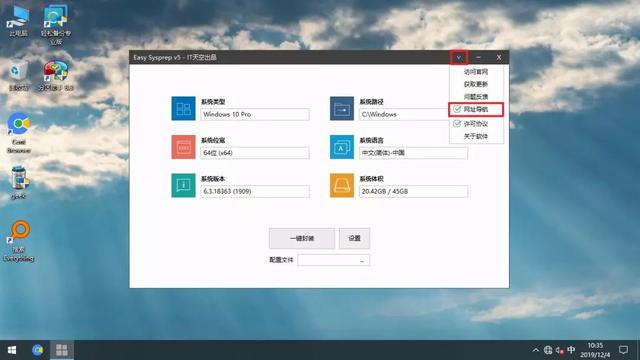Screen dimensions: 640x360
Task: Click the 系统位宽 label text
Action: click(x=213, y=140)
